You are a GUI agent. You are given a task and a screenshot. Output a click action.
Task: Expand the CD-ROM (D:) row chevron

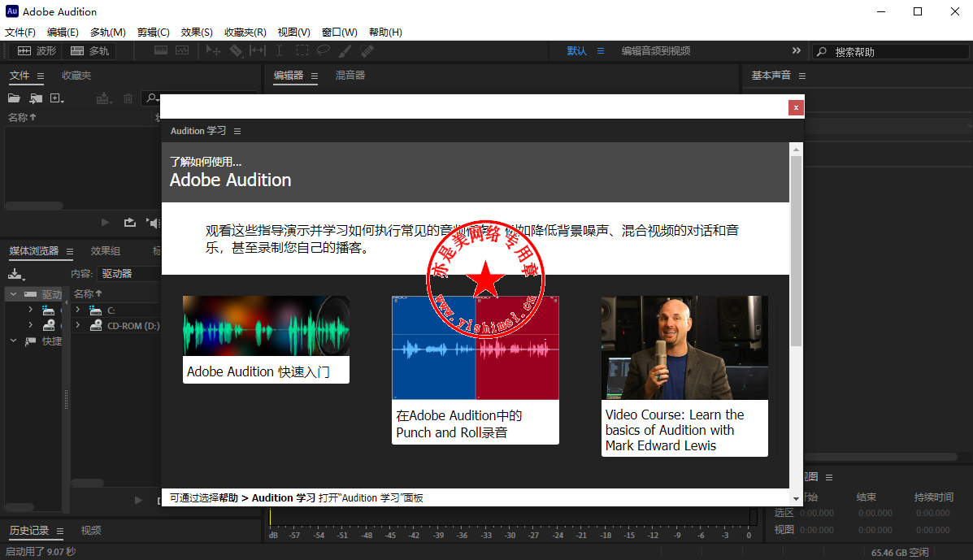tap(77, 325)
